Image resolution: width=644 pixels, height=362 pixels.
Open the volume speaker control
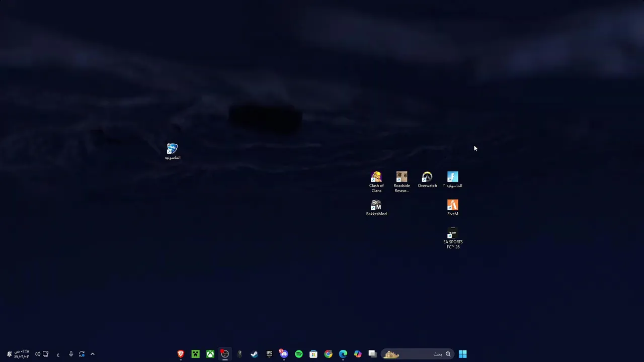click(x=37, y=354)
